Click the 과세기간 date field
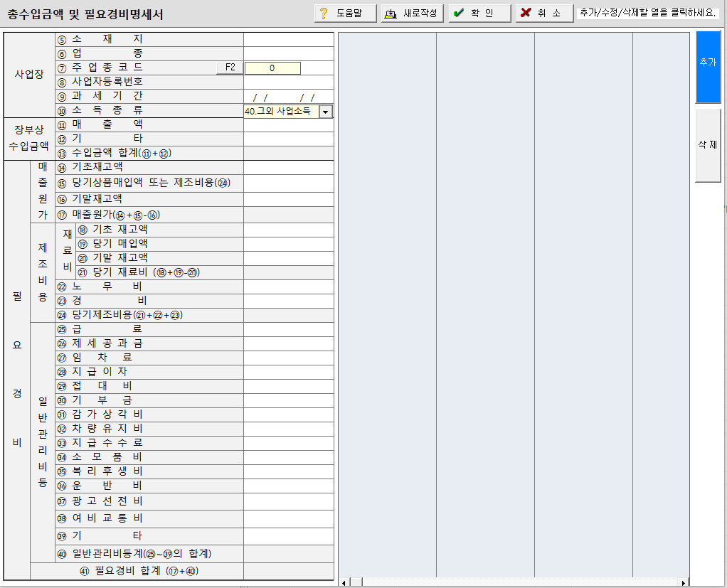This screenshot has height=588, width=727. pyautogui.click(x=288, y=97)
